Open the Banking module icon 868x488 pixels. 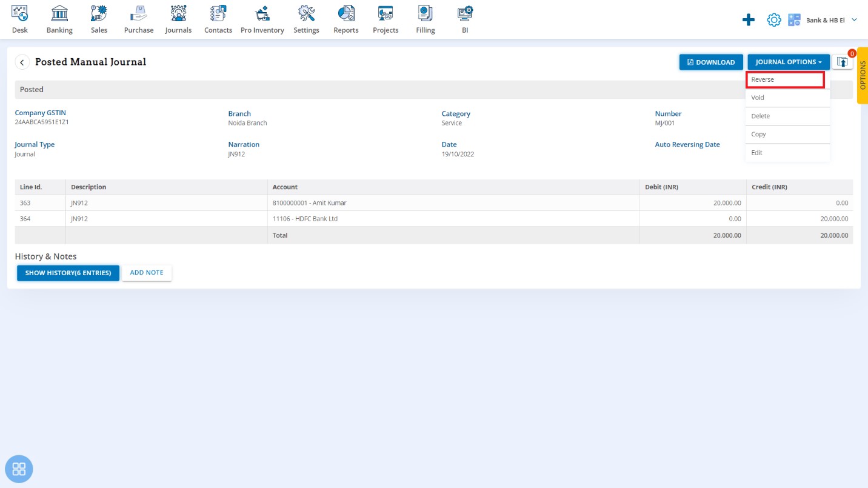59,19
